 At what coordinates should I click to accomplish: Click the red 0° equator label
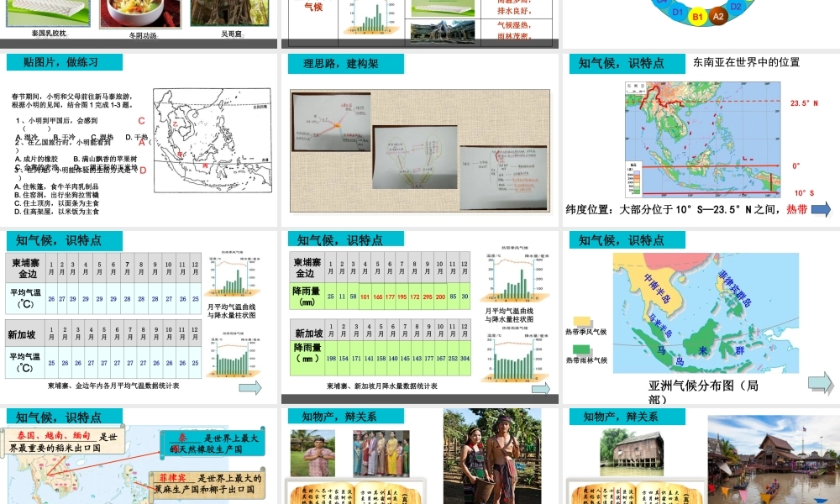tap(796, 166)
